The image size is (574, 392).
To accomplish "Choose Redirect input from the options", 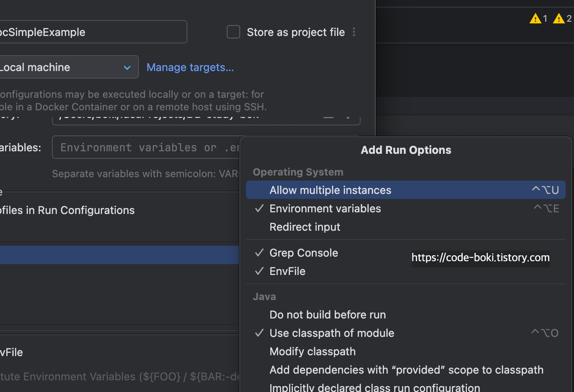I will pos(305,227).
